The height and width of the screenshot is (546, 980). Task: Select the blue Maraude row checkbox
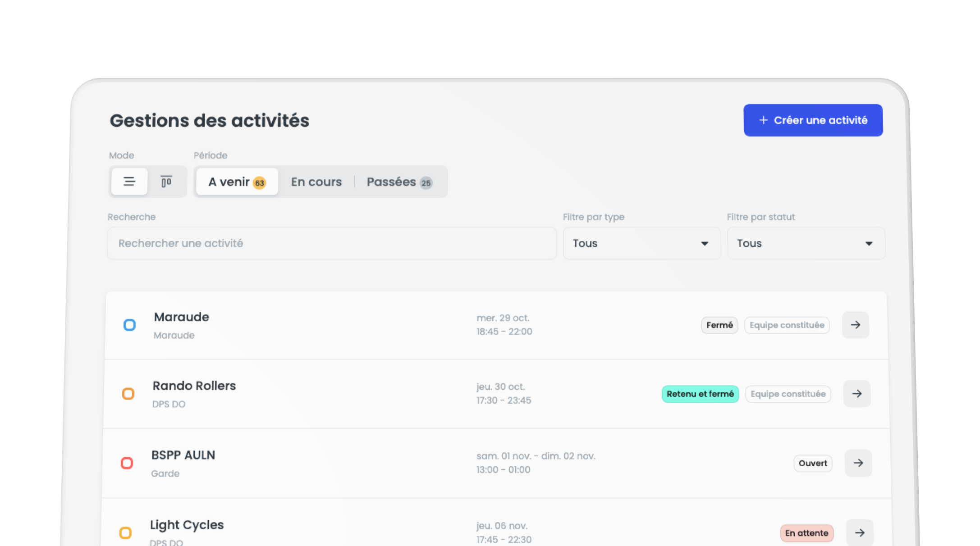(129, 325)
